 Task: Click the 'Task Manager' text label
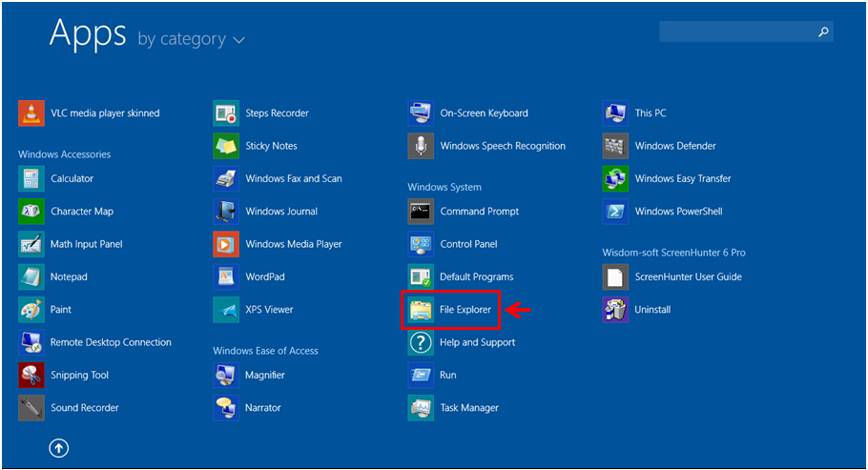(469, 408)
